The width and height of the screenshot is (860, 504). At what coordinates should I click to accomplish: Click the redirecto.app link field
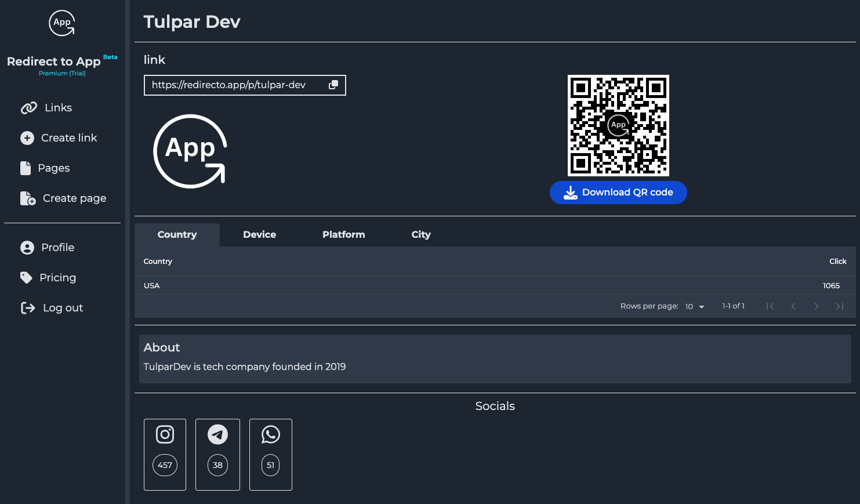point(245,85)
